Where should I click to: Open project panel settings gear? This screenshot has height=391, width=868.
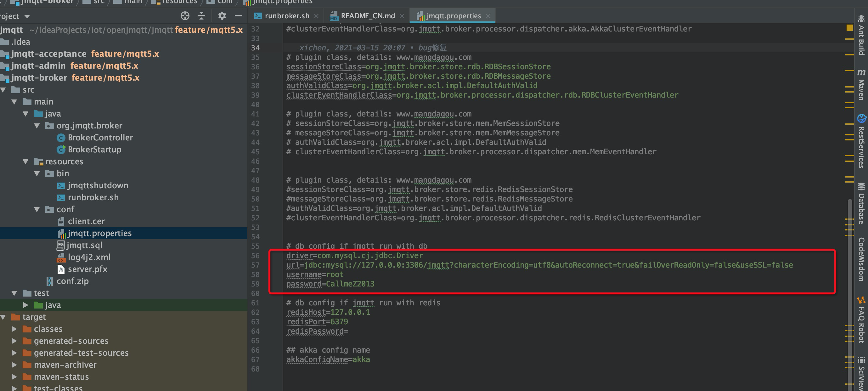[222, 16]
